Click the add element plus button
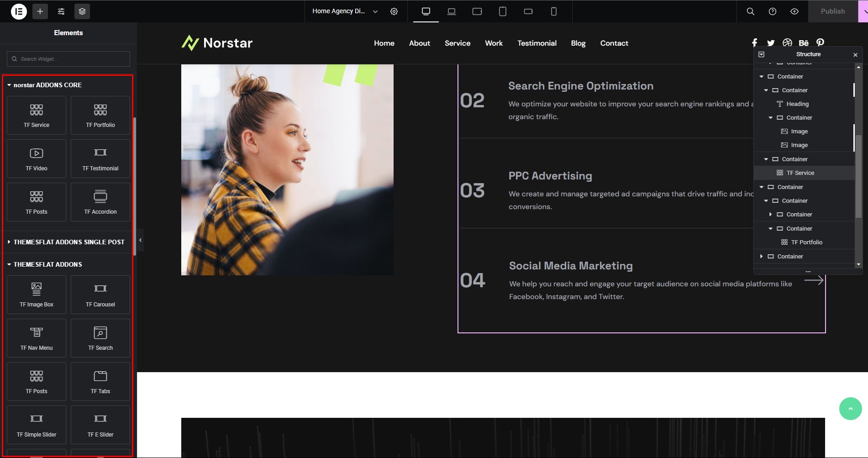The image size is (868, 458). [x=40, y=11]
